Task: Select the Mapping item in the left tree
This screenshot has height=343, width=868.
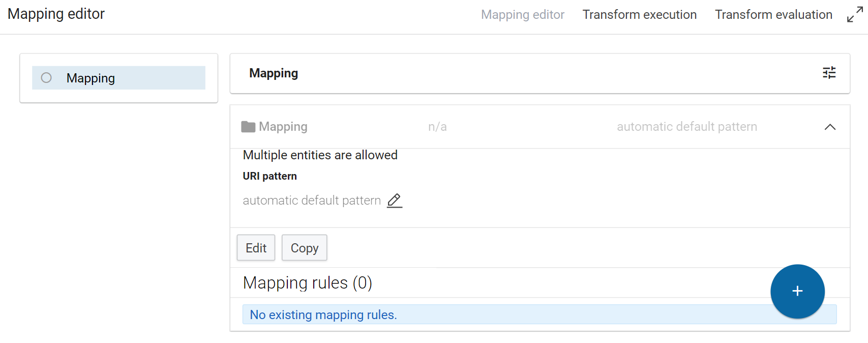Action: click(91, 78)
